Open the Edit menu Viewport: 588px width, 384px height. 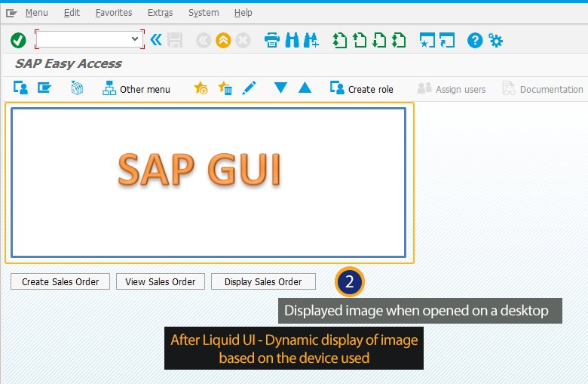(72, 13)
